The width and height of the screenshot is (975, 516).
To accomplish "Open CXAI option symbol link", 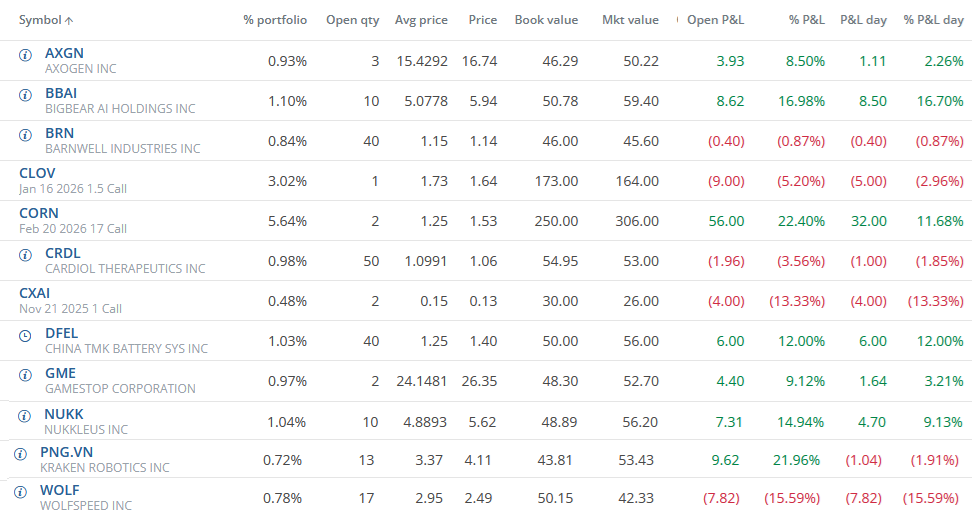I will pyautogui.click(x=34, y=293).
